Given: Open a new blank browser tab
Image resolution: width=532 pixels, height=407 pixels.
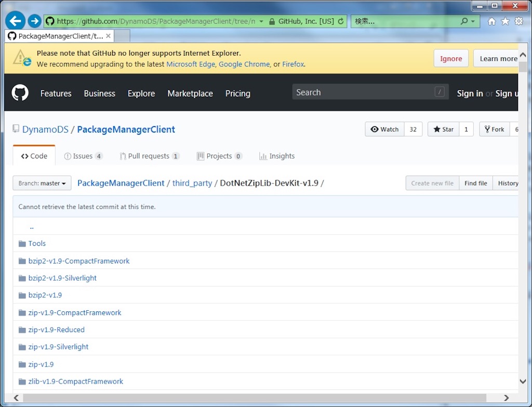Looking at the screenshot, I should pos(122,36).
